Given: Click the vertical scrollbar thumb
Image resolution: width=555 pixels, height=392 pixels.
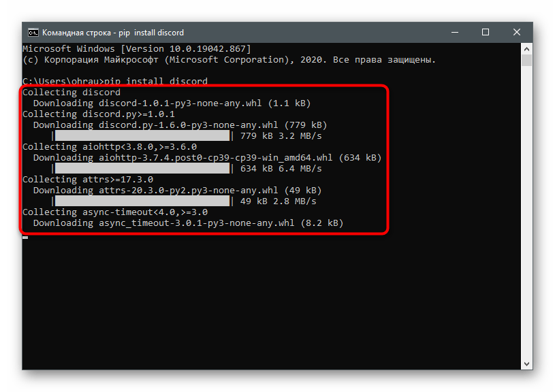Looking at the screenshot, I should 526,61.
